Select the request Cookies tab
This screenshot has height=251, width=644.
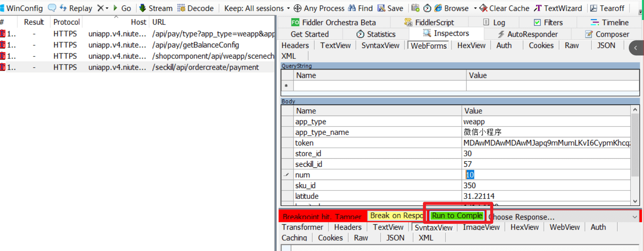[x=541, y=45]
